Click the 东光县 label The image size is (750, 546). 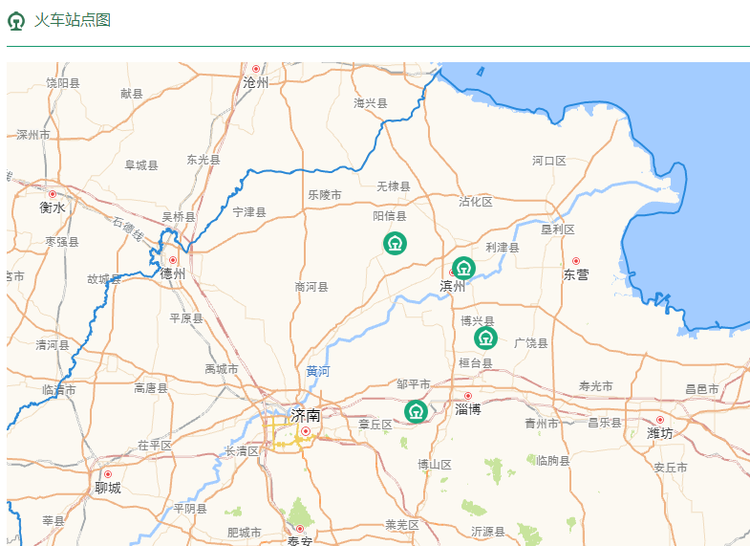click(x=203, y=160)
